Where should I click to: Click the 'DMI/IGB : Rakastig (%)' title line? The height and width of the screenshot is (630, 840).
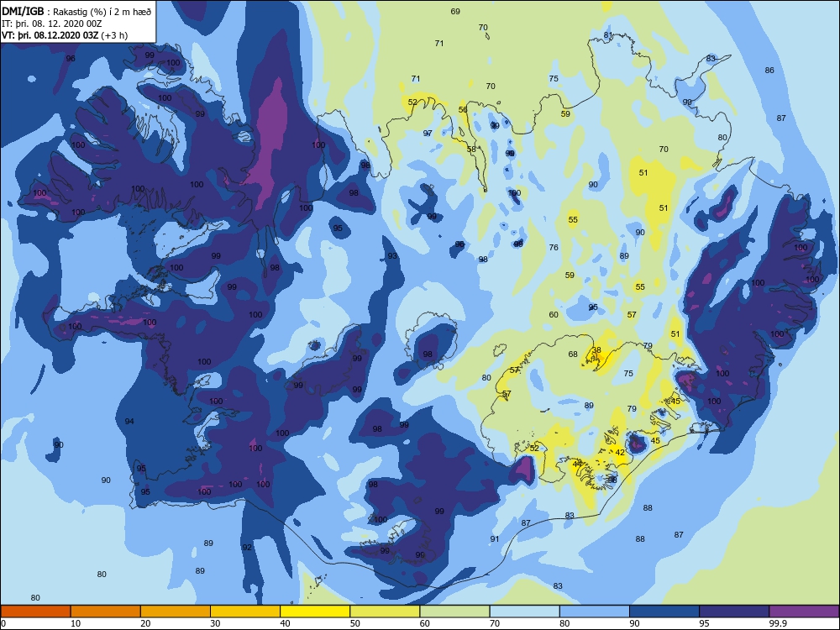(76, 12)
